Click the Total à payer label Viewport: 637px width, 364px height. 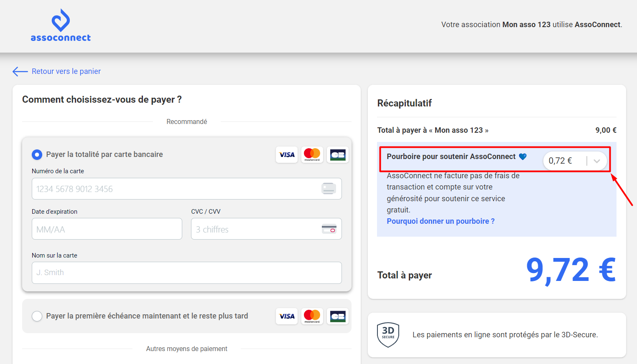[x=405, y=275]
